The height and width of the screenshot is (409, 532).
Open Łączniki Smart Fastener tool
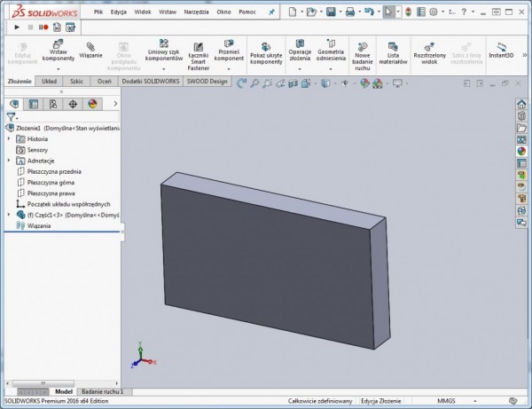(x=198, y=57)
